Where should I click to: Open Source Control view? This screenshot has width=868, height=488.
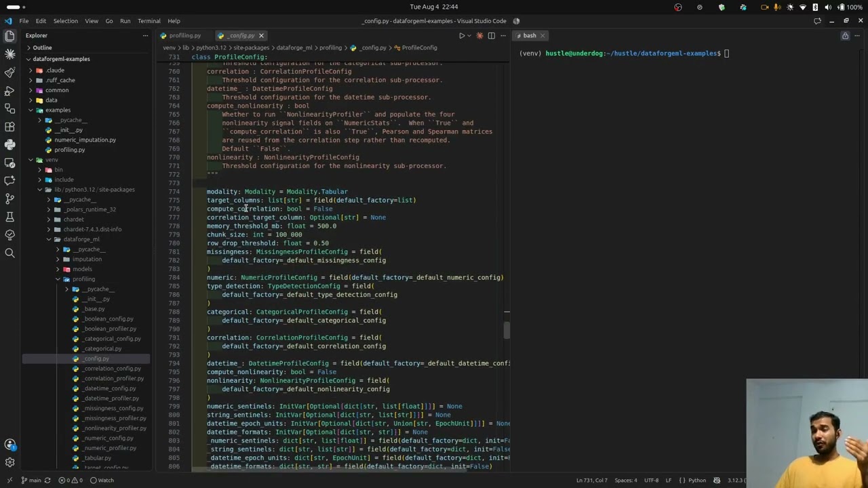click(9, 199)
